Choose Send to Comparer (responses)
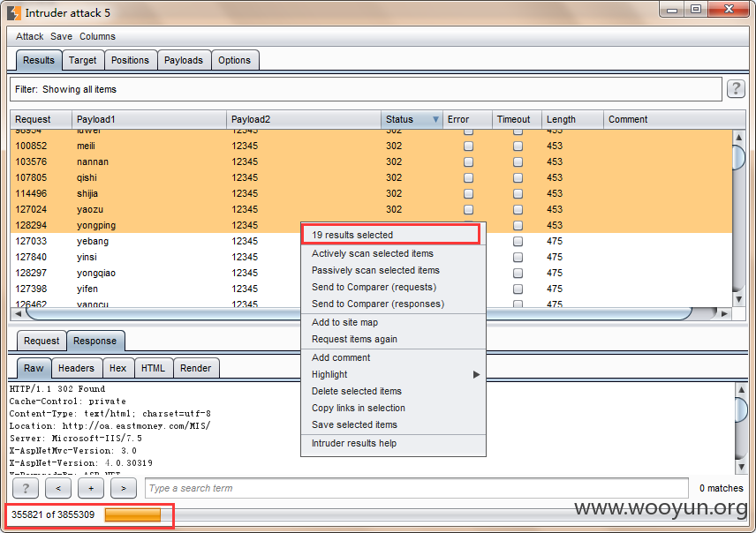 pyautogui.click(x=393, y=304)
